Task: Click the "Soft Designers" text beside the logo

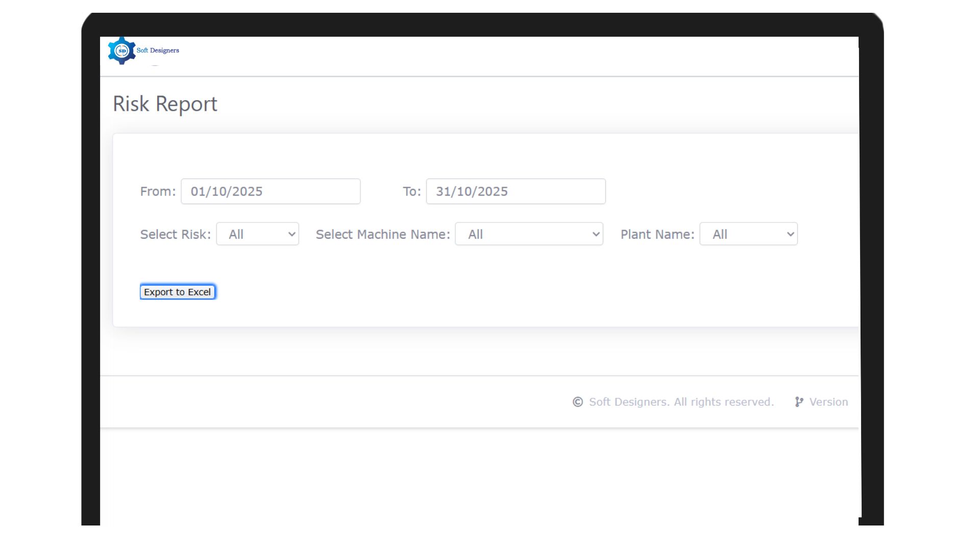Action: point(158,51)
